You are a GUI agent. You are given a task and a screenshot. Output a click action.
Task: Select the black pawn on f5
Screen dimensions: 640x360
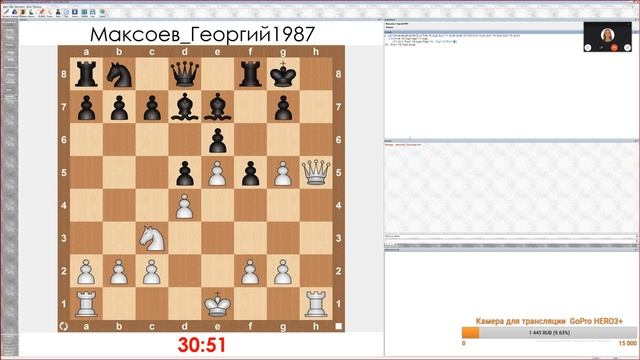(250, 173)
